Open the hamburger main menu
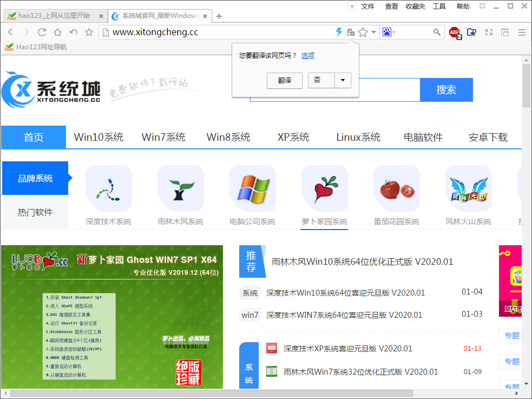Image resolution: width=532 pixels, height=399 pixels. click(x=522, y=32)
